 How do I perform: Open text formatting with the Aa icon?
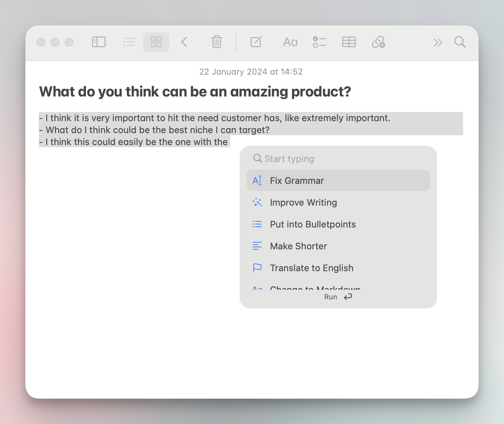coord(290,42)
